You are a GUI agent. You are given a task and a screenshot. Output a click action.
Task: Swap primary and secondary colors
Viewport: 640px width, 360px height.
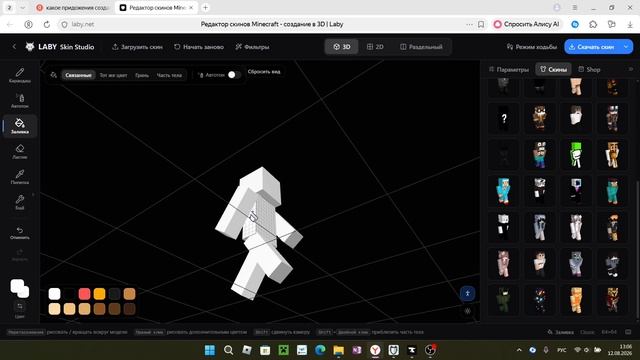[x=20, y=307]
